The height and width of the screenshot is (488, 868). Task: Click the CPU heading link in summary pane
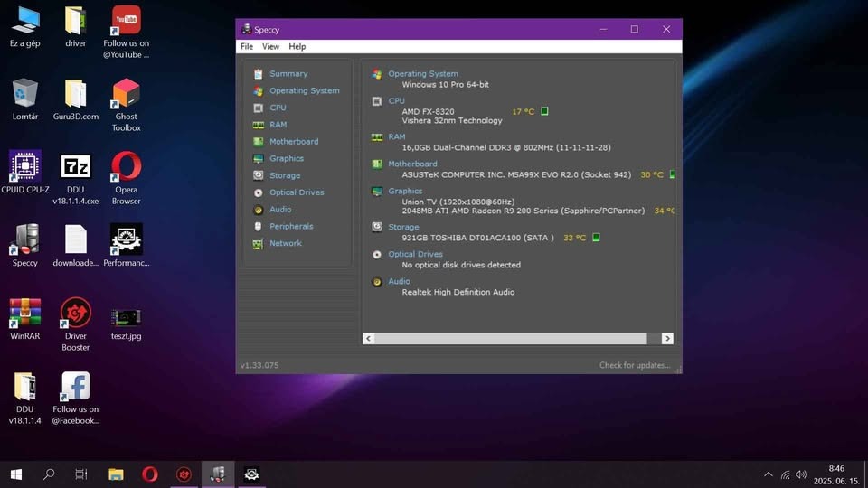point(396,100)
